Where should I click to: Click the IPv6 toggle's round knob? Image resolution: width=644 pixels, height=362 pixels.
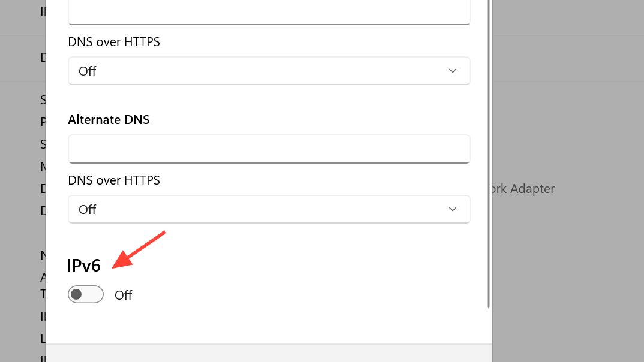pos(76,294)
